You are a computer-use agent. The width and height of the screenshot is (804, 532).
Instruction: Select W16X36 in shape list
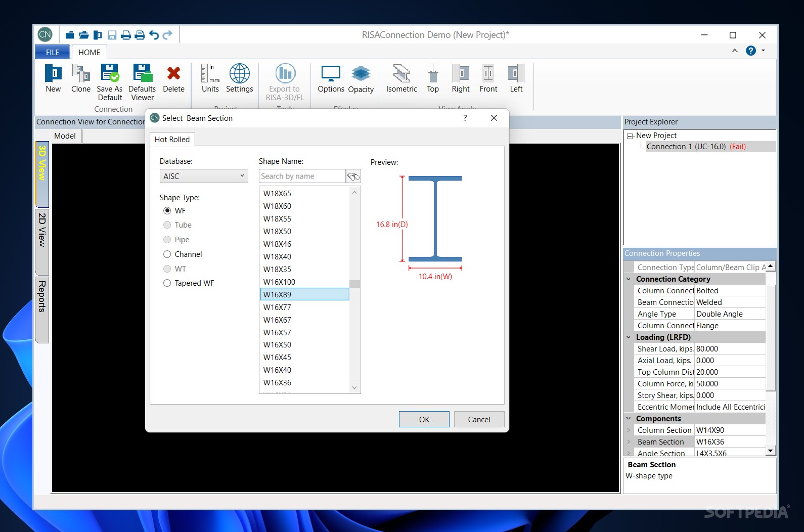(304, 382)
